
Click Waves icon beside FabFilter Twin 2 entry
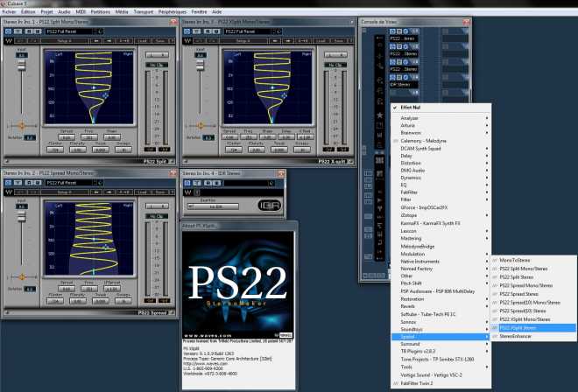396,383
